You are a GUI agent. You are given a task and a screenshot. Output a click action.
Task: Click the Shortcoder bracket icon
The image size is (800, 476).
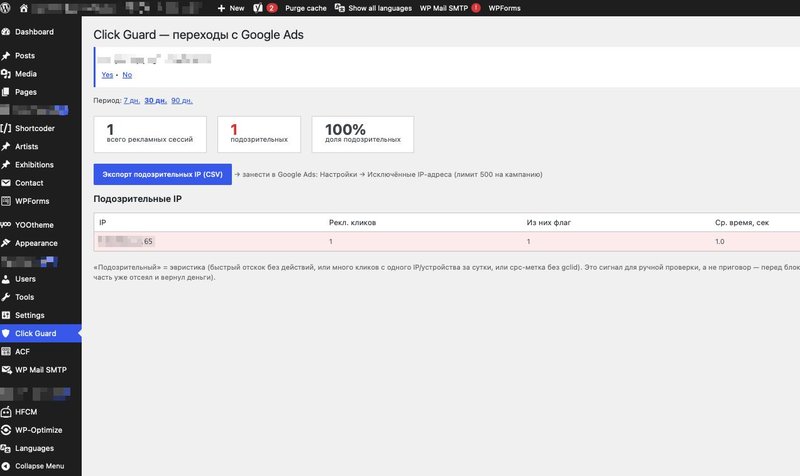tap(6, 128)
